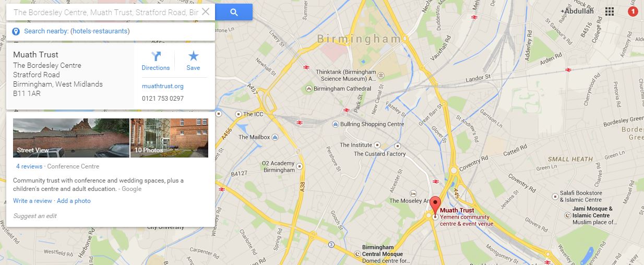Screen dimensions: 644x265
Task: Open the Google apps grid icon
Action: pos(609,11)
